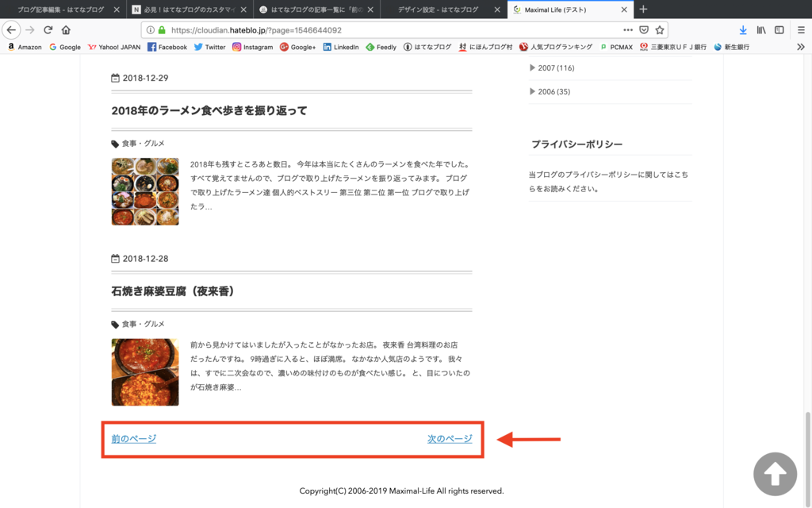Open にほんブログ村 bookmark
Viewport: 812px width, 508px height.
point(486,47)
